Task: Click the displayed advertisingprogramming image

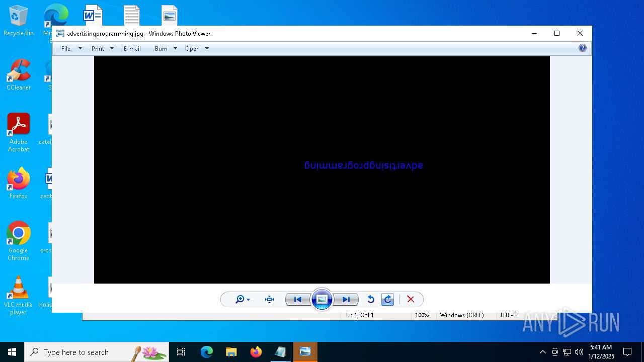Action: tap(322, 170)
